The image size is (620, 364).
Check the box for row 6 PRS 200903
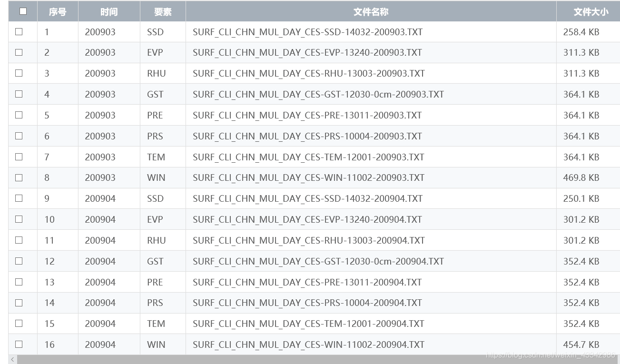pos(19,136)
